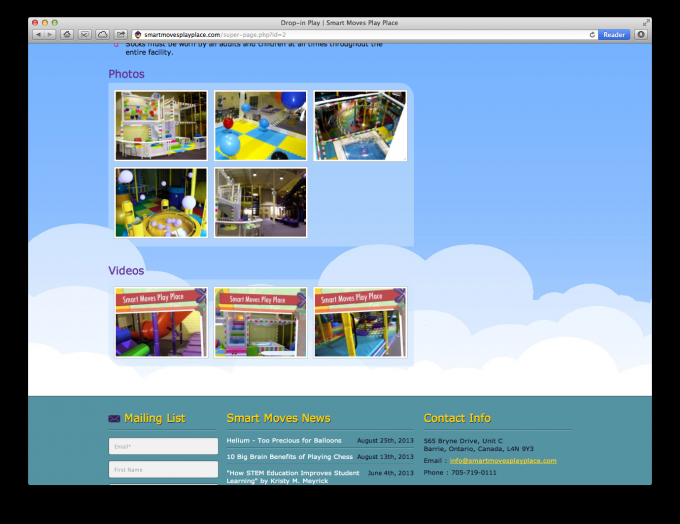Reload the page with the refresh icon
Viewport: 680px width, 524px height.
point(592,34)
